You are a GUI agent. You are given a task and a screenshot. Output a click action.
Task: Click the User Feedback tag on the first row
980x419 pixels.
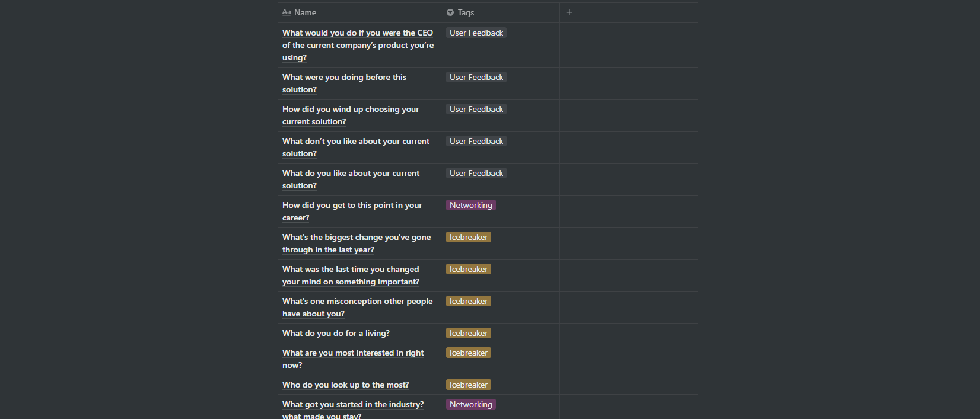point(476,33)
